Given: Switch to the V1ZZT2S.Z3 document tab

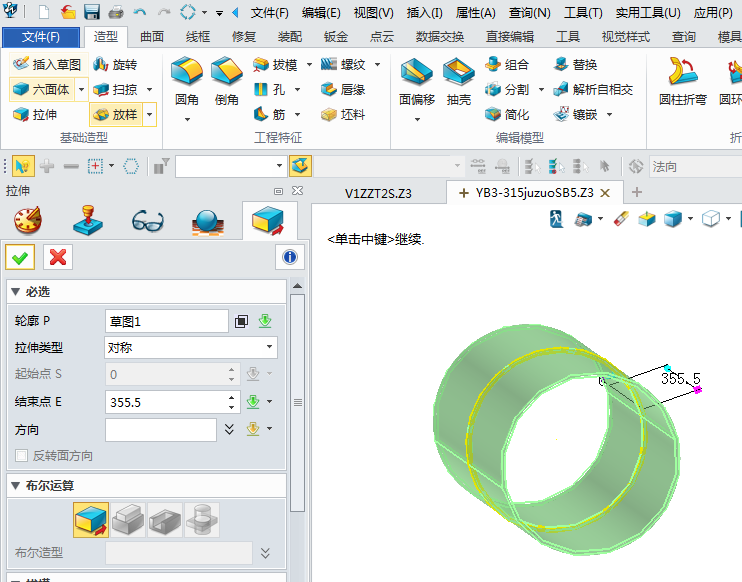Looking at the screenshot, I should click(378, 193).
